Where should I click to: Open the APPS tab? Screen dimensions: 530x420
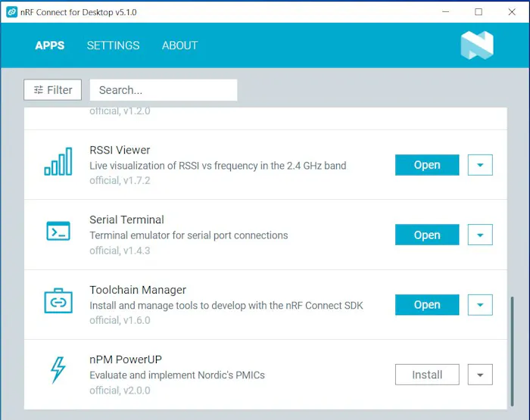click(50, 45)
